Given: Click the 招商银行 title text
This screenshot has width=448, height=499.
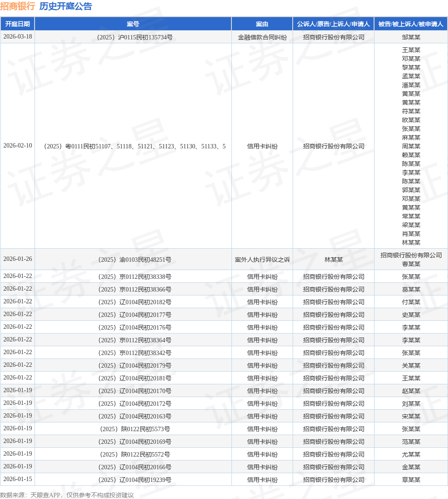Looking at the screenshot, I should click(x=17, y=6).
